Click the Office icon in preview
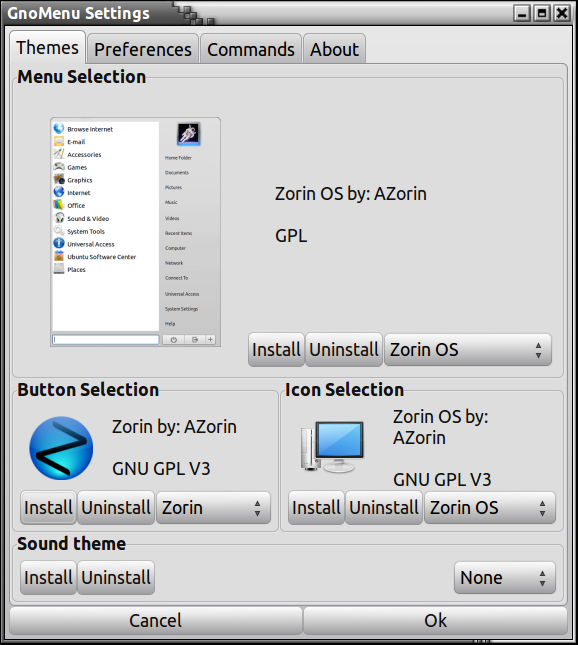Screen dimensions: 578x645 (59, 205)
